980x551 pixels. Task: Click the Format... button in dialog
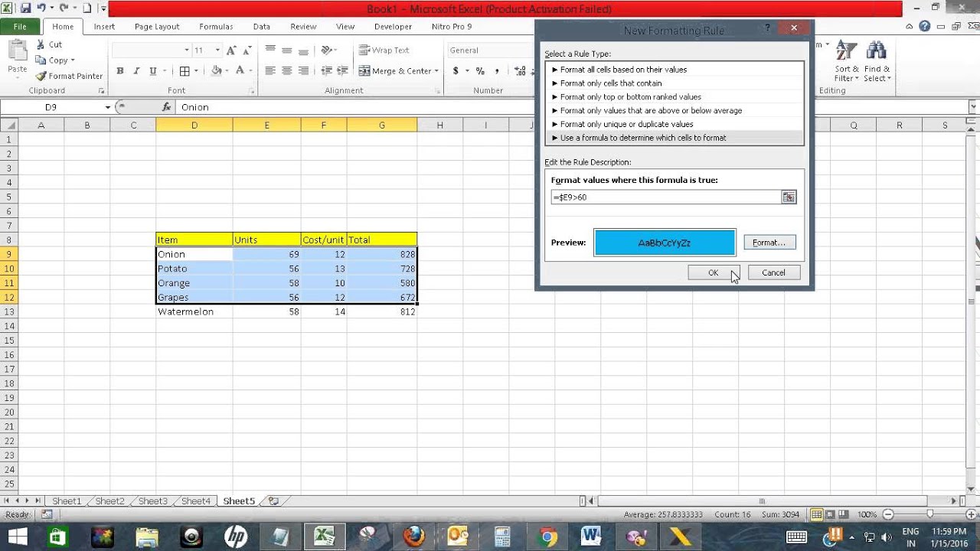coord(769,243)
